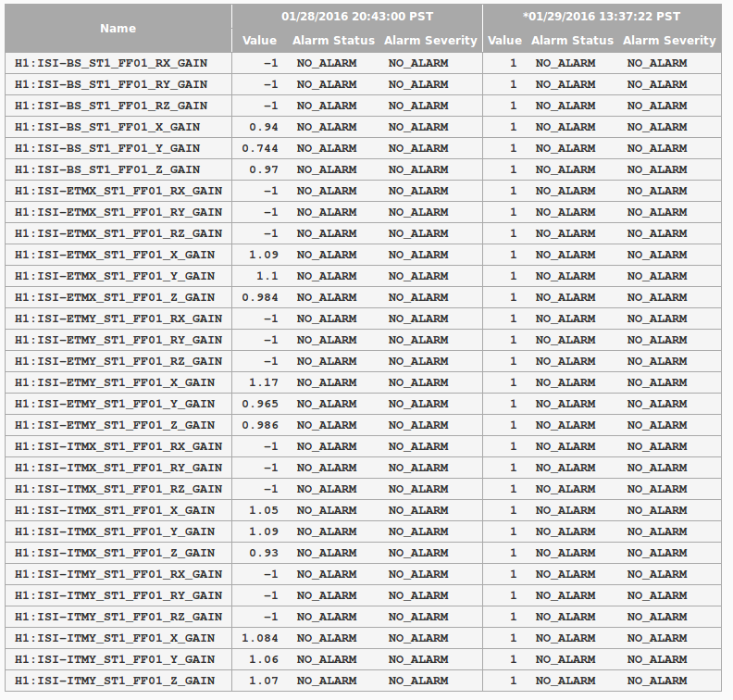Click the 0.986 value cell

tap(260, 425)
